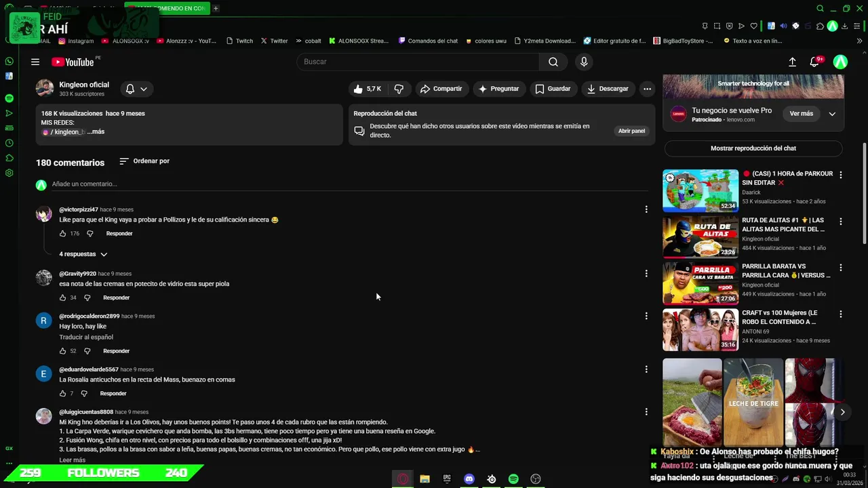Click the page vertical scrollbar thumb
The height and width of the screenshot is (488, 868).
point(864,193)
